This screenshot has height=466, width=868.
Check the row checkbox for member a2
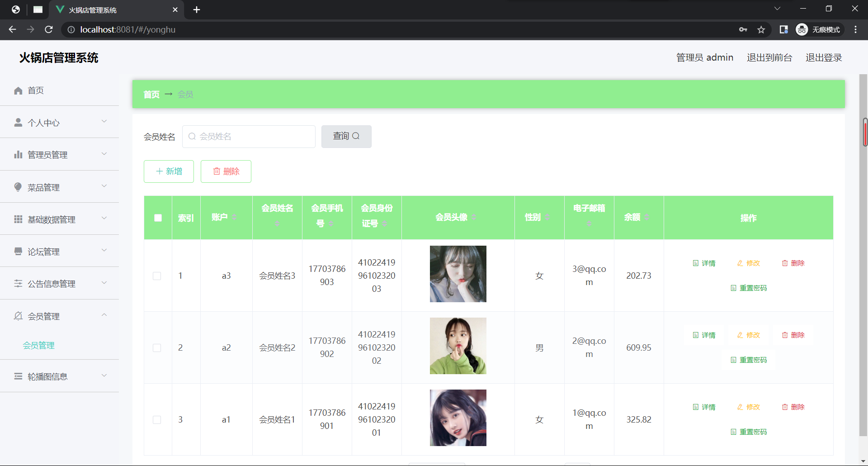pyautogui.click(x=157, y=347)
